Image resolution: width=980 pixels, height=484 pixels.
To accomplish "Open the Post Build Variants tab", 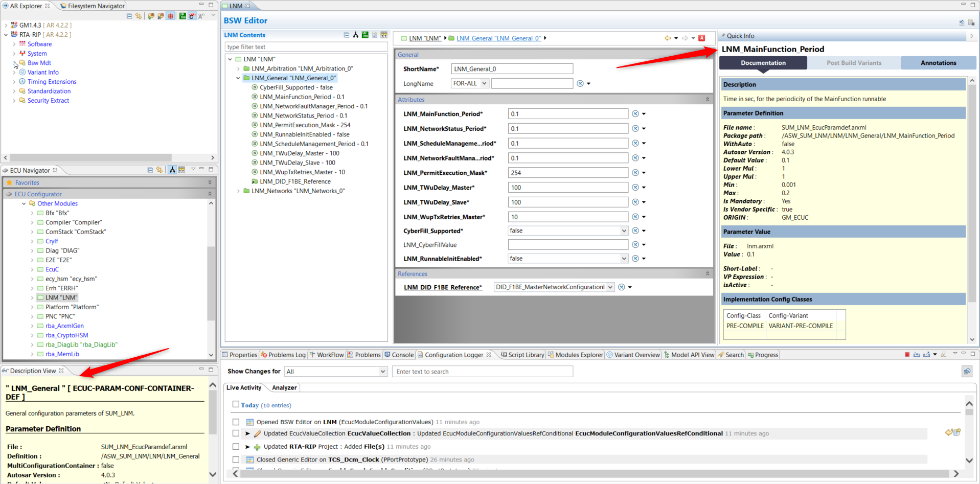I will pos(854,63).
